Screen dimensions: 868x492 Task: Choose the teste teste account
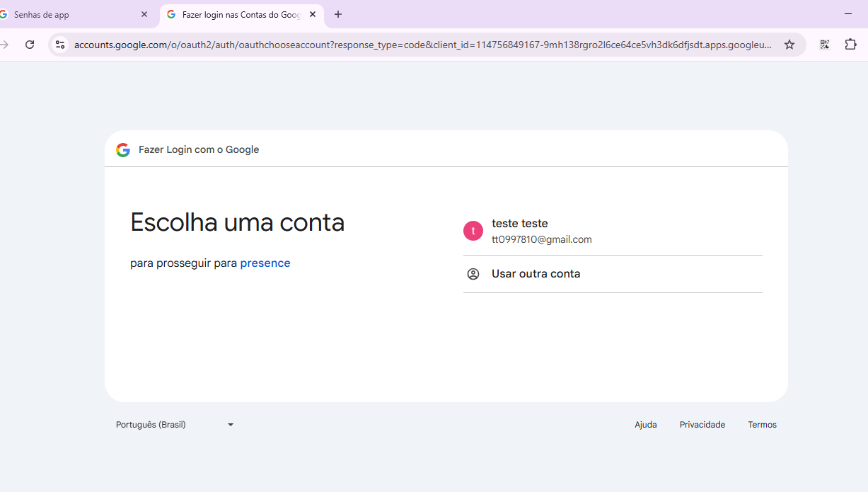click(x=613, y=231)
